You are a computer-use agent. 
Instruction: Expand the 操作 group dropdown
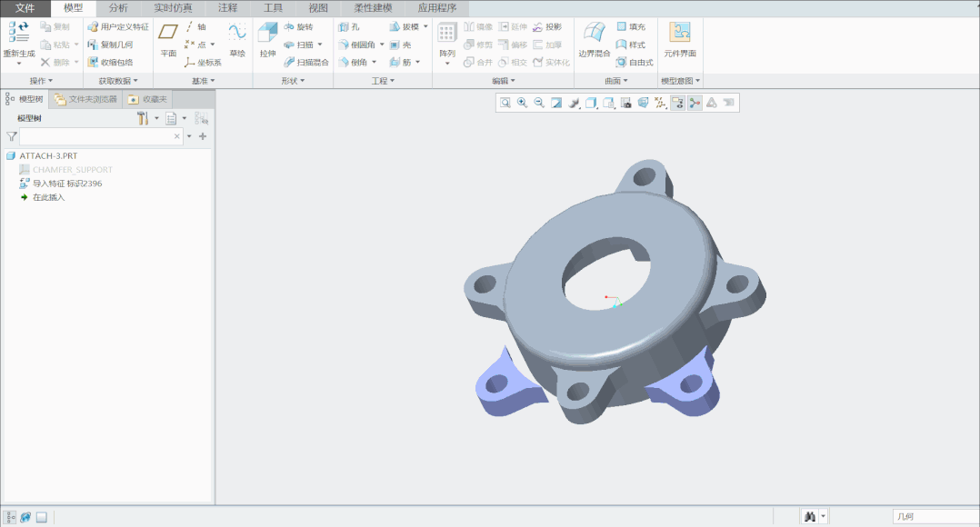point(41,81)
